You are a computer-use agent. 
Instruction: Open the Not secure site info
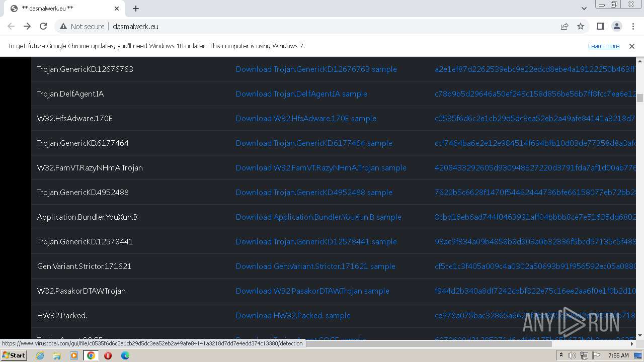coord(82,26)
